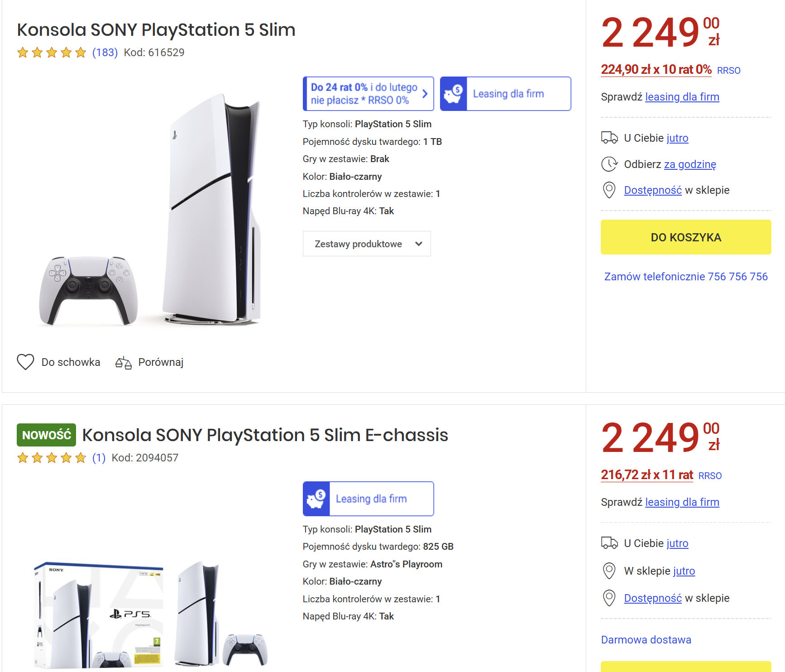Click the piggy bank icon for E-chassis leasing
The image size is (785, 672).
[x=316, y=499]
